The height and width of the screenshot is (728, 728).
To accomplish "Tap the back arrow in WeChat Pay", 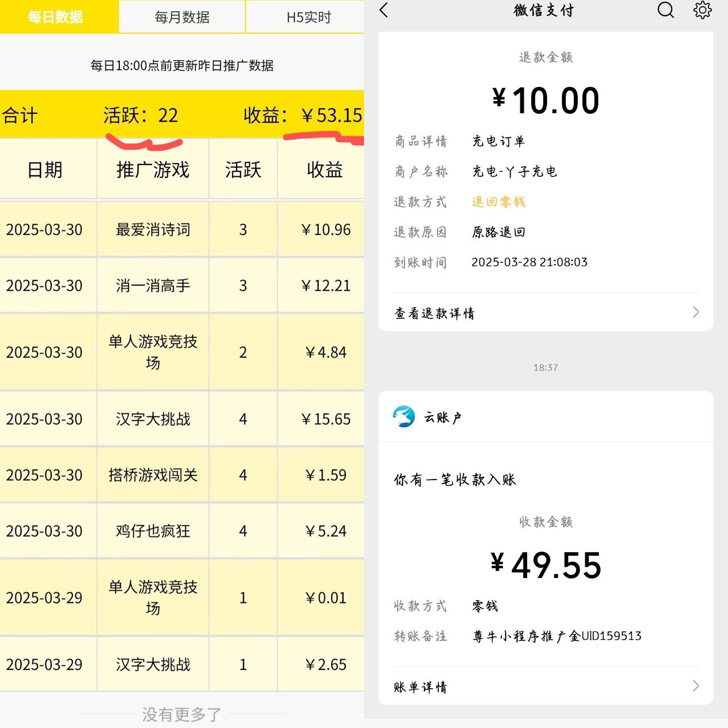I will coord(384,10).
